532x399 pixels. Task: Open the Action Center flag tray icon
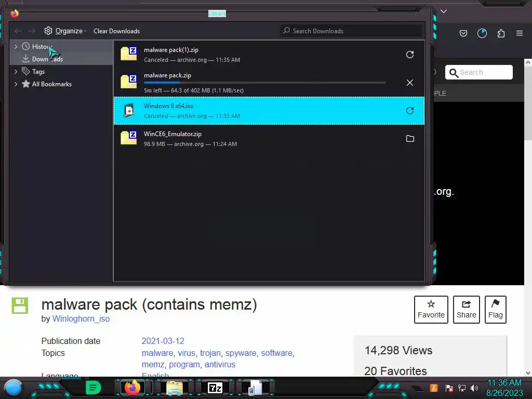click(449, 388)
